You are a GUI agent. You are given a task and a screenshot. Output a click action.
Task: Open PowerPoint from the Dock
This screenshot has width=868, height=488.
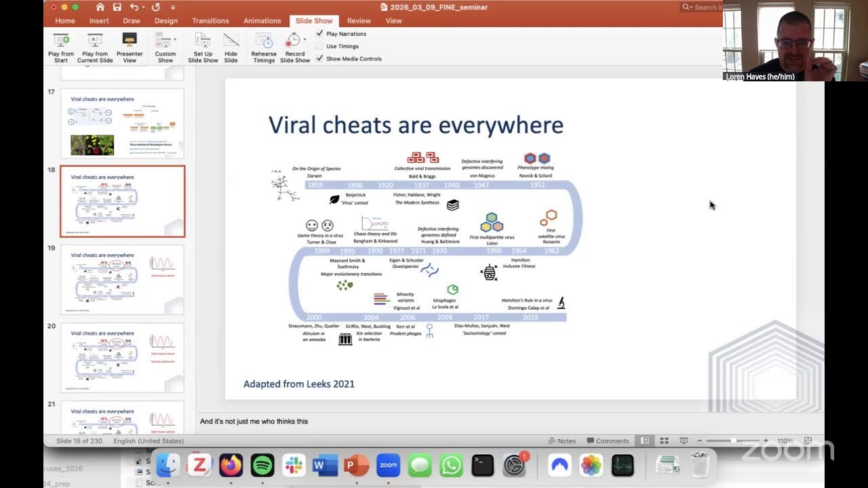[357, 465]
